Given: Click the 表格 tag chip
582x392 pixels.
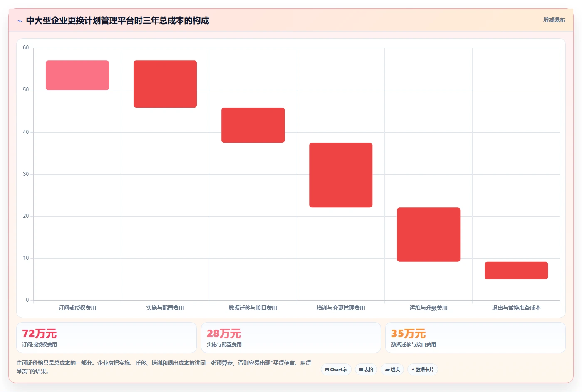Looking at the screenshot, I should point(366,370).
